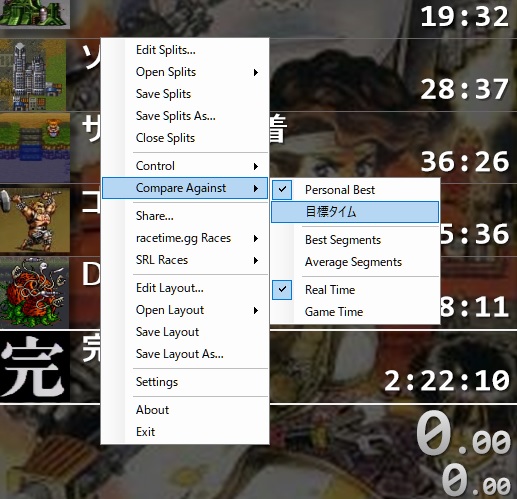Choose Edit Layout...
The image size is (517, 499).
click(185, 288)
